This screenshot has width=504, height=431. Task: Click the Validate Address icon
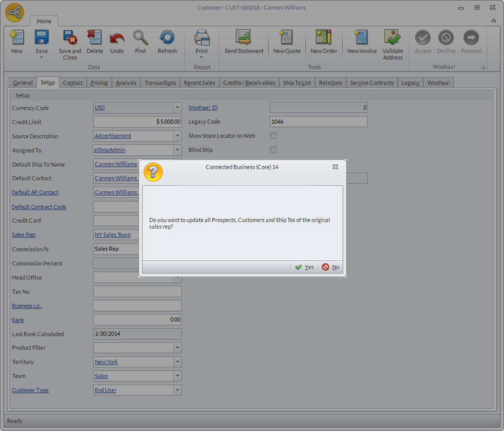(392, 38)
